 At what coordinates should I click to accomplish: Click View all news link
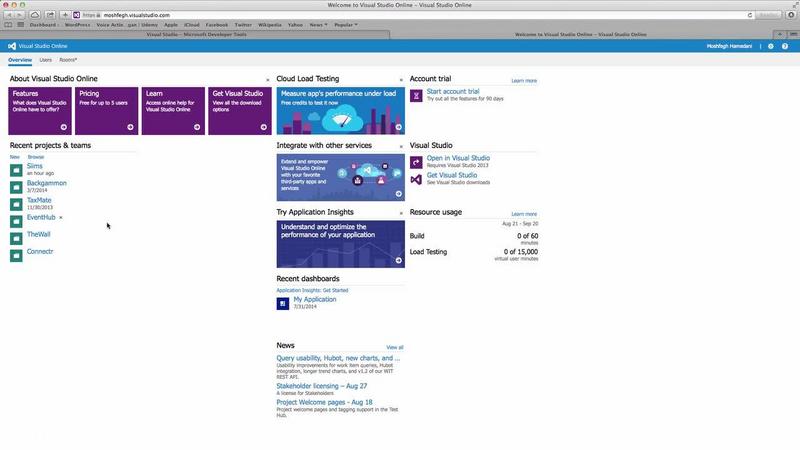pyautogui.click(x=395, y=347)
